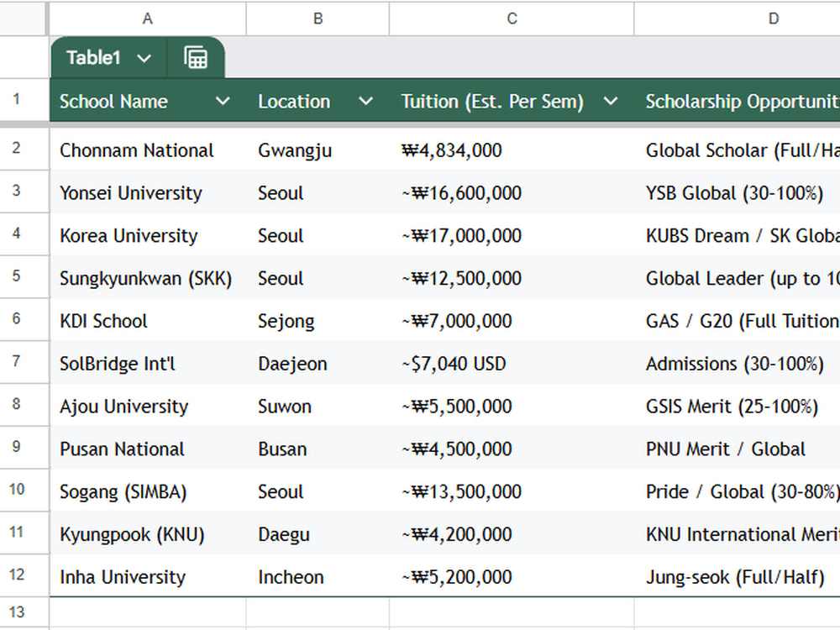Select the select-all corner box
The height and width of the screenshot is (630, 840).
point(23,18)
